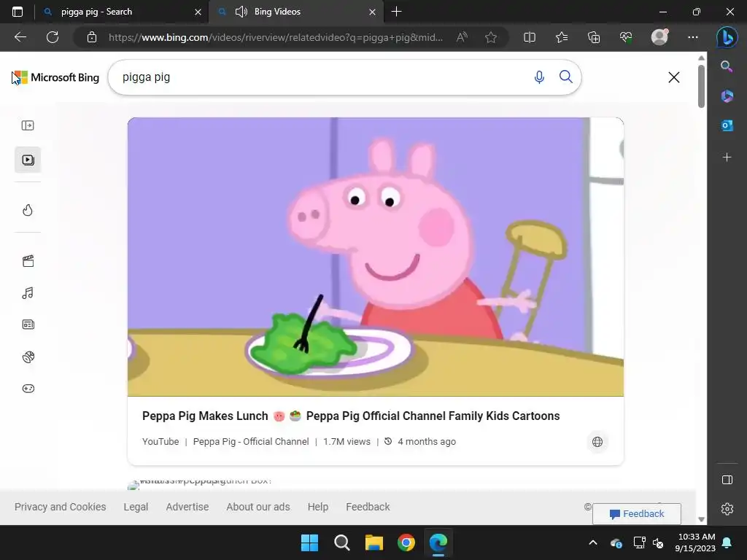Image resolution: width=747 pixels, height=560 pixels.
Task: Open the Legal footer link
Action: pos(136,507)
